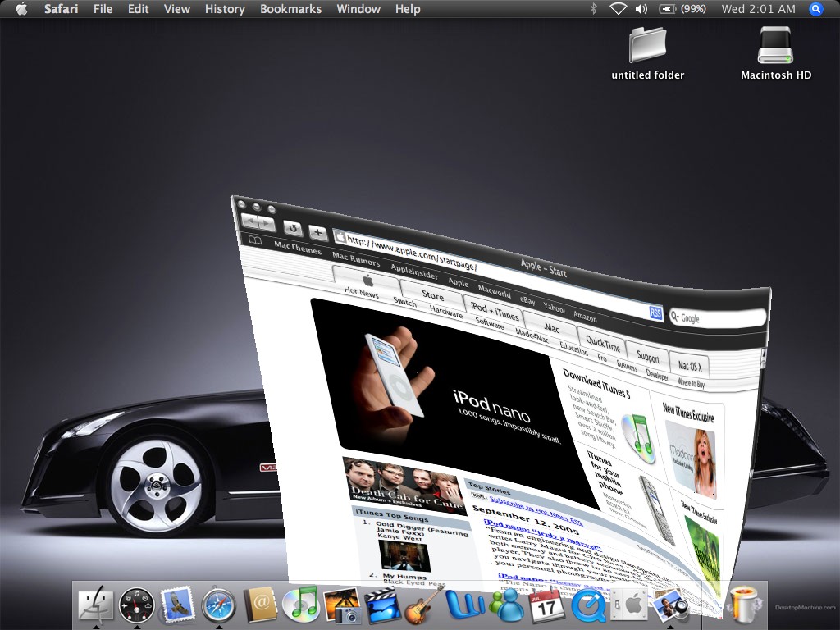Click Safari's add bookmark plus button
The width and height of the screenshot is (840, 630).
(x=317, y=232)
